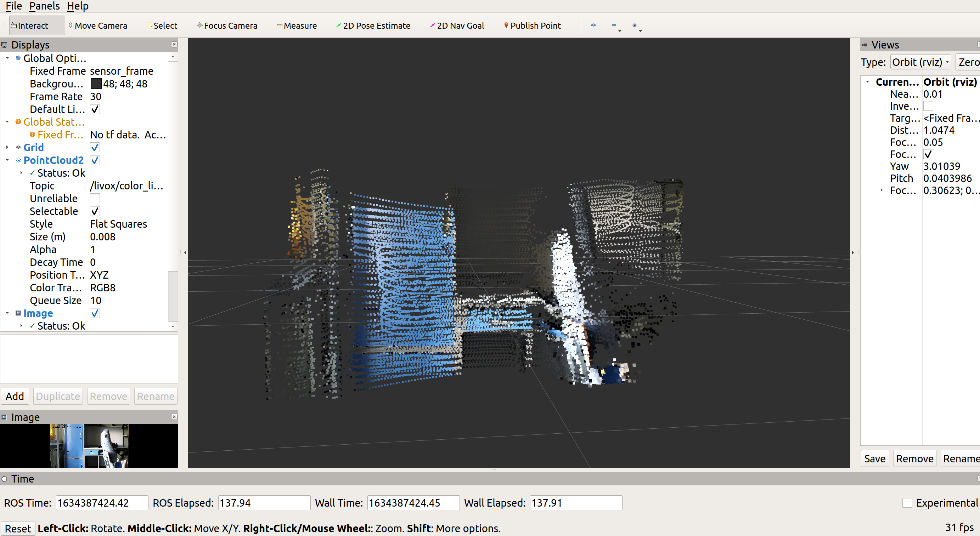Viewport: 980px width, 536px height.
Task: Open the view Type dropdown
Action: pos(920,62)
